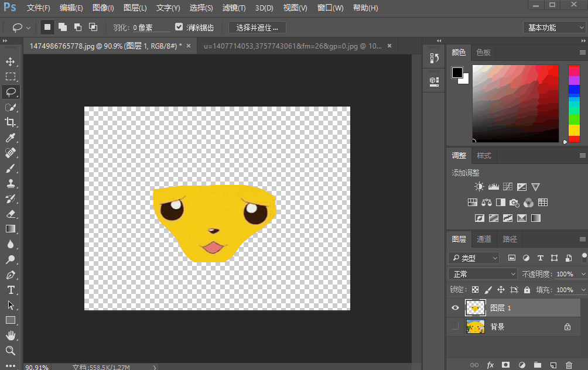The image size is (588, 370).
Task: Open the 不透明度 opacity dropdown arrow
Action: click(x=583, y=274)
